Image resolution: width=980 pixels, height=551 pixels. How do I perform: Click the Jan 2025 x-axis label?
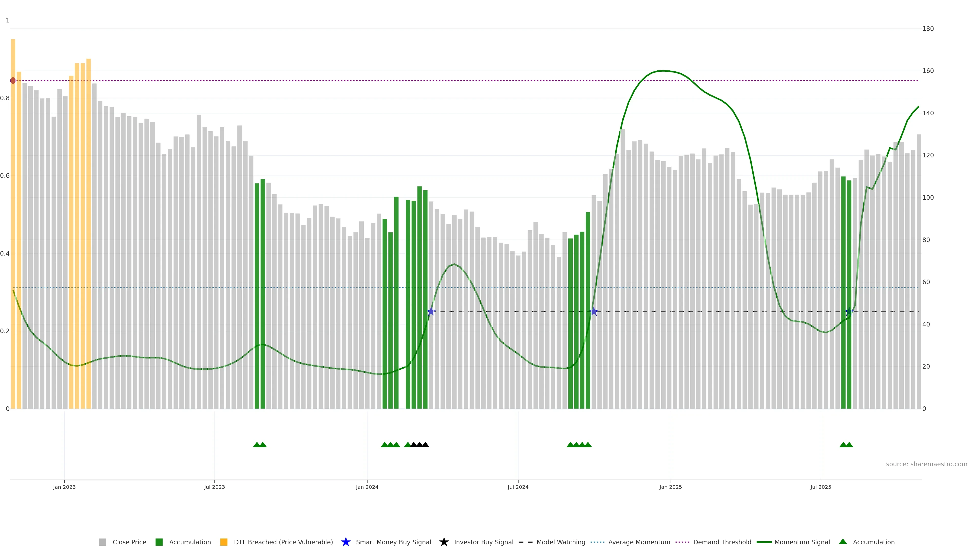click(x=670, y=487)
